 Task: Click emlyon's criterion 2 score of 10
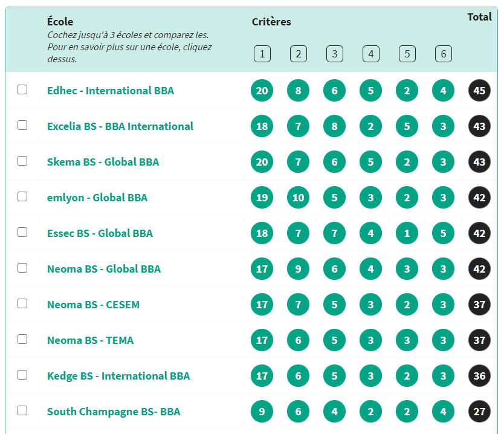pyautogui.click(x=298, y=198)
